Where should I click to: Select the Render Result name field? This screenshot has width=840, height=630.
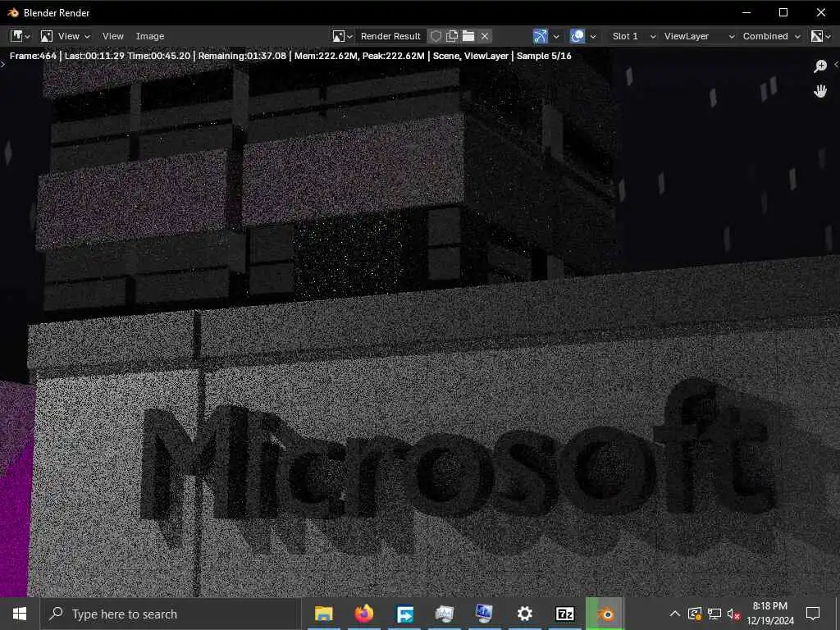[x=390, y=36]
